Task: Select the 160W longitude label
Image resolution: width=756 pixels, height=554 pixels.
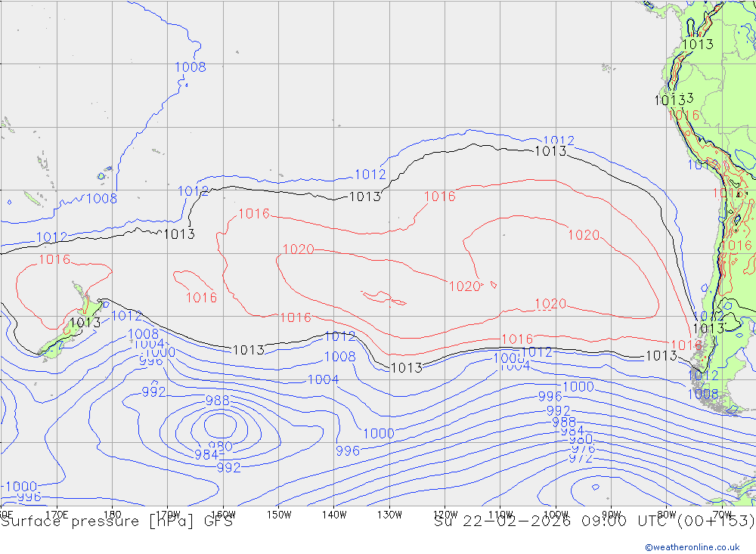Action: (x=223, y=515)
